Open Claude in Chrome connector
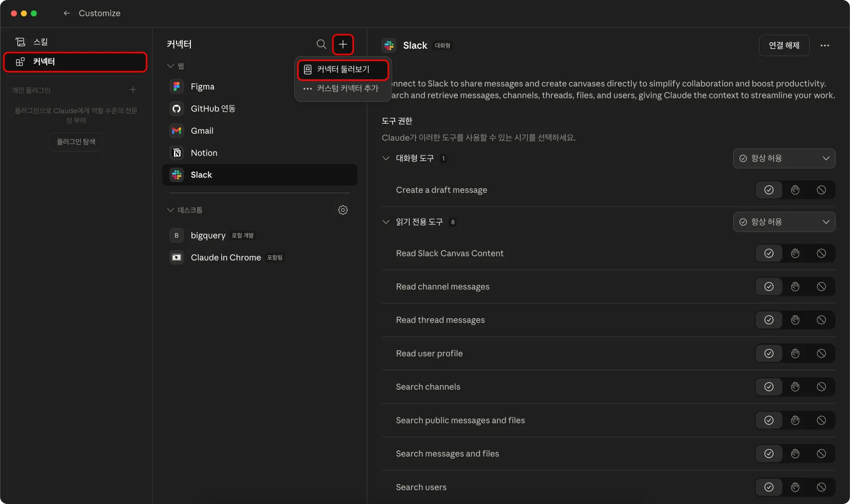 259,257
